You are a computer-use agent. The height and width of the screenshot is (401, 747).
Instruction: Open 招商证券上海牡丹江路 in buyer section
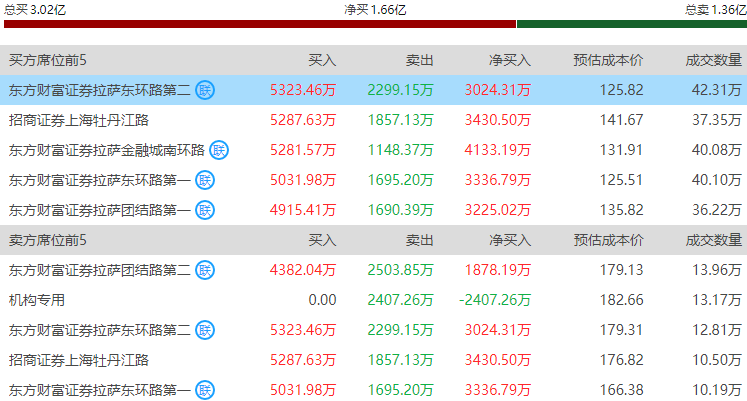79,120
